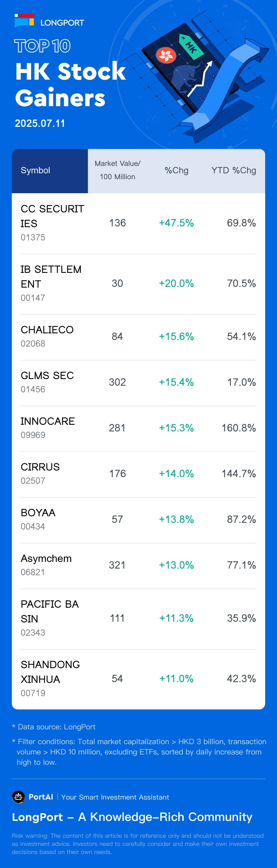Click the %Chg column header

(176, 171)
